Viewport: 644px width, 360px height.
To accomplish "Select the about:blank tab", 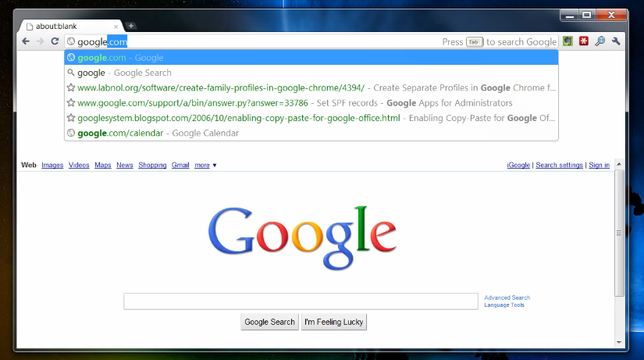I will coord(70,27).
